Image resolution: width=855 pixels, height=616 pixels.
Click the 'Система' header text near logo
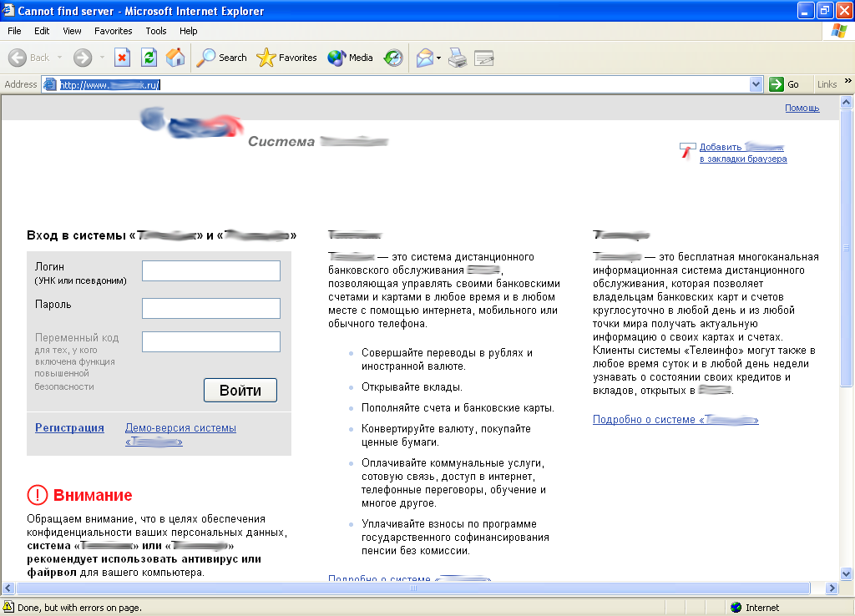tap(281, 142)
